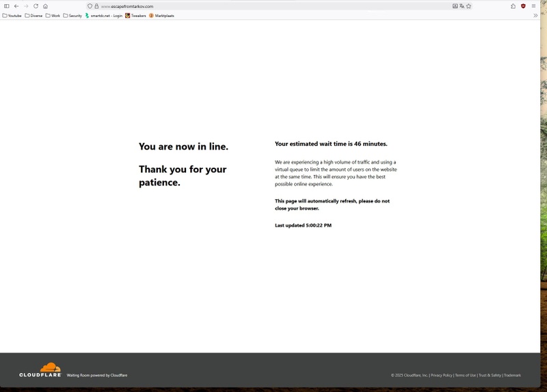This screenshot has width=547, height=392.
Task: Click 'Waiting Room powered by Cloudflare' text
Action: click(x=97, y=376)
